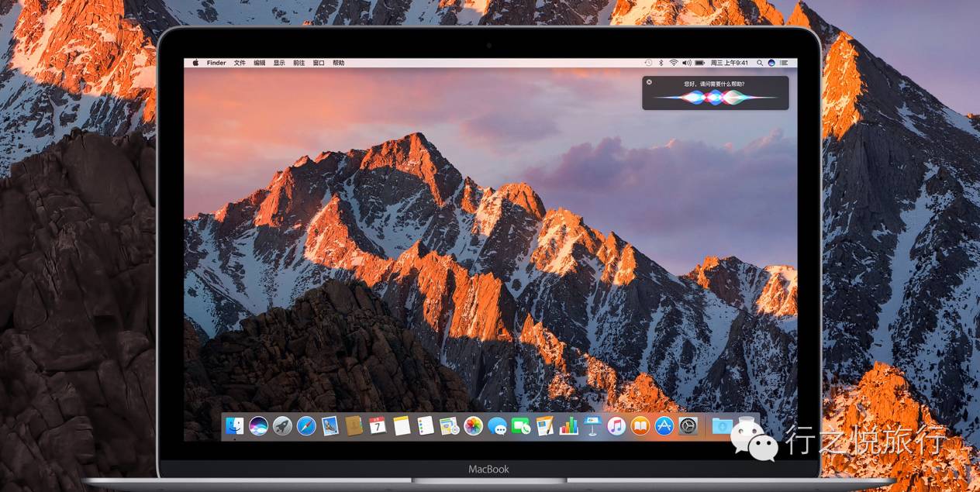Open Launchpad rocket icon
The image size is (980, 492).
click(282, 425)
